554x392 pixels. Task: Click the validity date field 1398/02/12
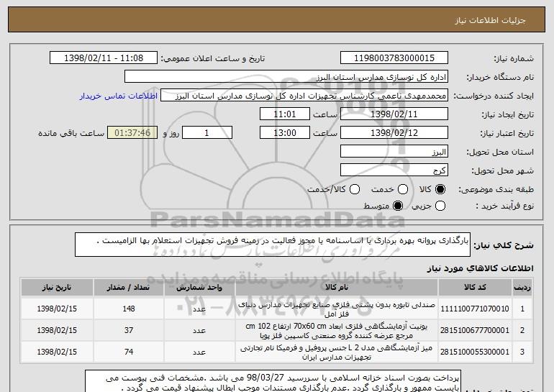pyautogui.click(x=394, y=133)
